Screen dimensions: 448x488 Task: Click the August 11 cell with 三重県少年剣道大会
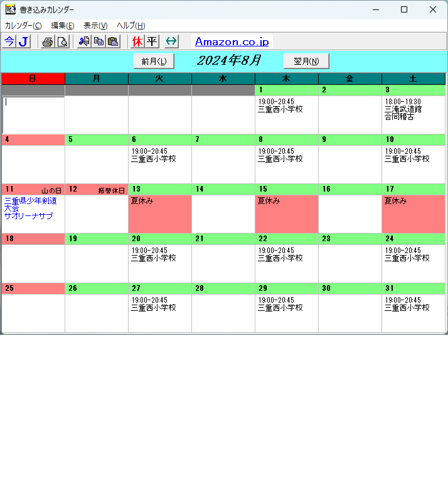coord(33,214)
